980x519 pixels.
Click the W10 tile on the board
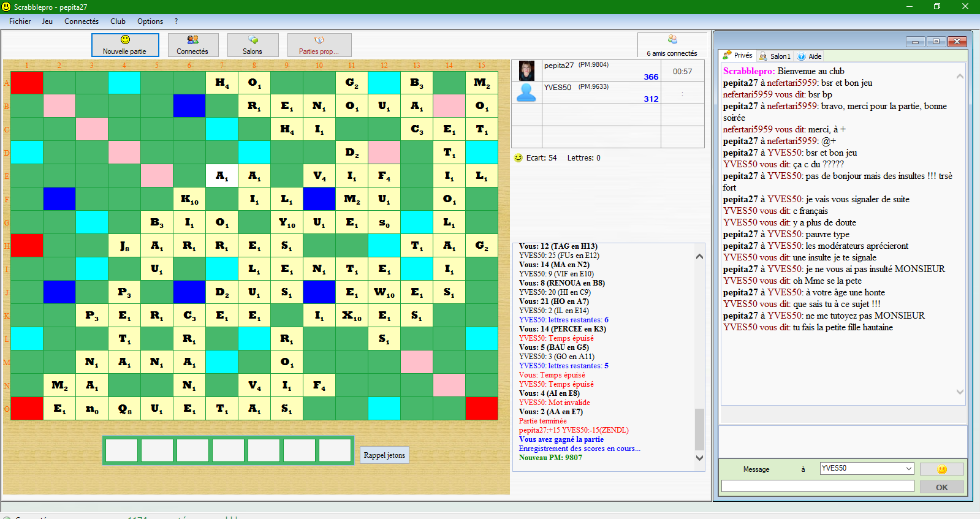pos(384,292)
